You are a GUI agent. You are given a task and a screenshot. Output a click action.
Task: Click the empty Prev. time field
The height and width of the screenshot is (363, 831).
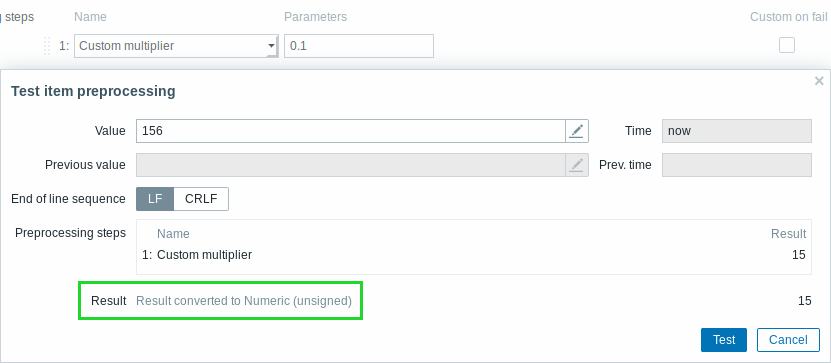737,165
